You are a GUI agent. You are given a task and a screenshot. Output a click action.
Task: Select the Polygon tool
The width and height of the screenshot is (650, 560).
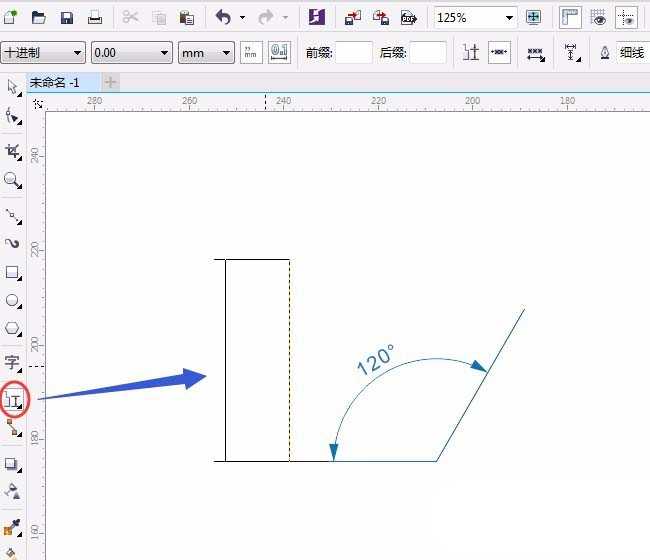pos(13,328)
